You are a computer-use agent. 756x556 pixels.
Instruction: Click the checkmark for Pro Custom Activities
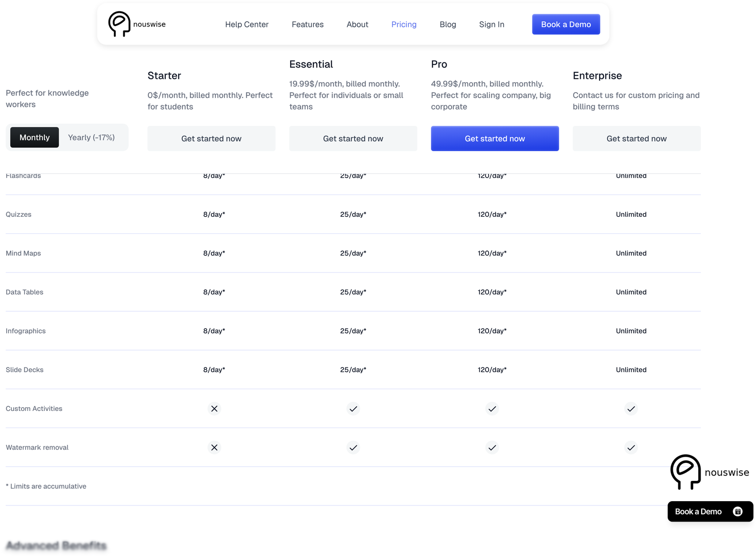pyautogui.click(x=492, y=409)
